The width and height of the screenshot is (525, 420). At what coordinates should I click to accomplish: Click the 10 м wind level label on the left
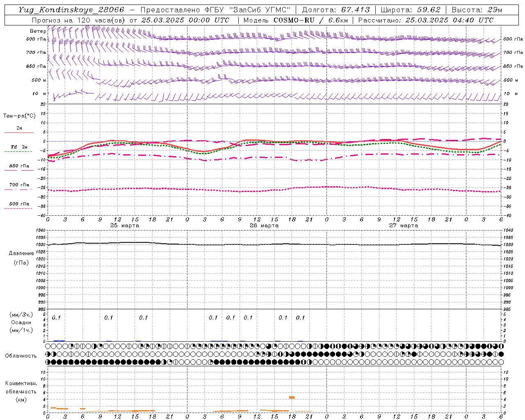click(x=39, y=94)
